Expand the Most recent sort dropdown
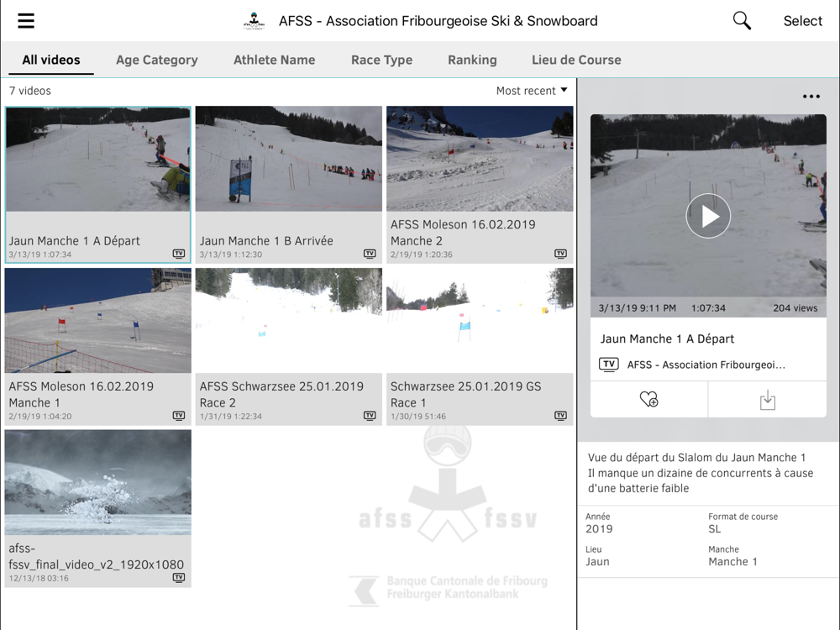The image size is (840, 630). point(532,91)
